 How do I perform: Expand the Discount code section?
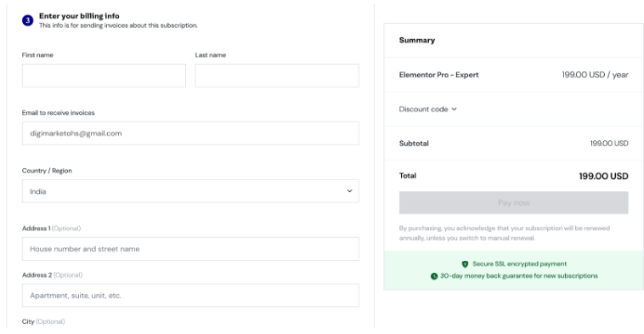click(427, 109)
